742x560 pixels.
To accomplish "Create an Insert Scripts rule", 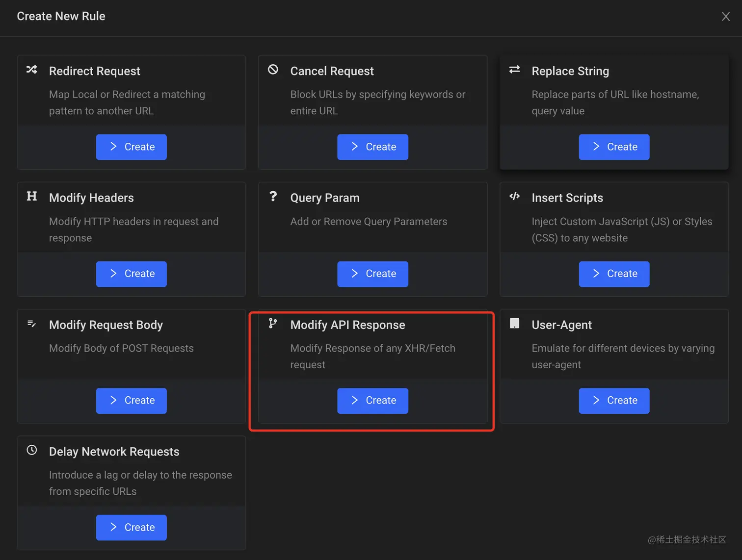I will click(x=614, y=274).
